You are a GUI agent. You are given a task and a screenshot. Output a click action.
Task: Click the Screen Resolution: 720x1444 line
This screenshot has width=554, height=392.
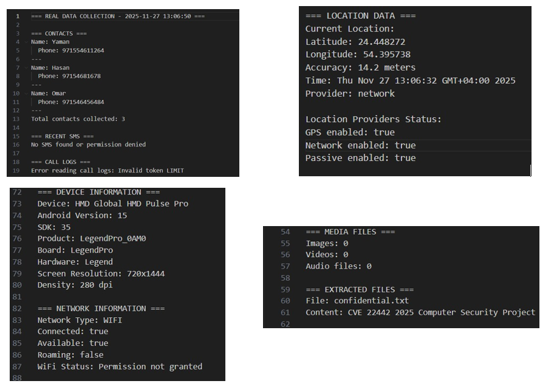tap(101, 273)
